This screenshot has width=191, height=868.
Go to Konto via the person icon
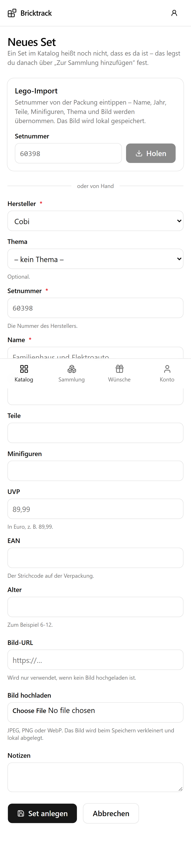[x=167, y=369]
